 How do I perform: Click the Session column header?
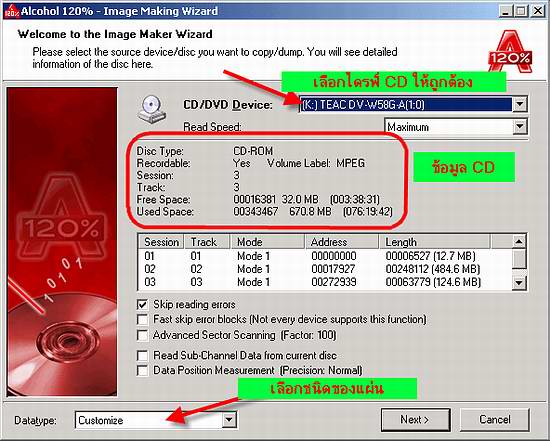tap(161, 242)
